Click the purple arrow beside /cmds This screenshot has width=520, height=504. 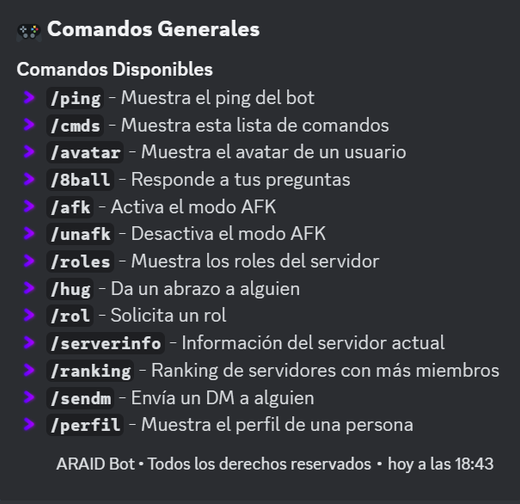click(29, 125)
